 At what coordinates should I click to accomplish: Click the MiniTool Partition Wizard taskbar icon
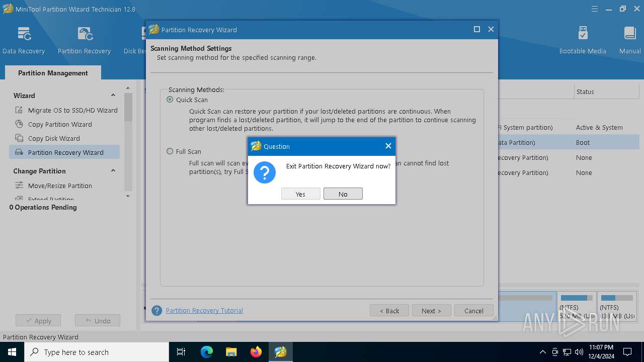281,352
